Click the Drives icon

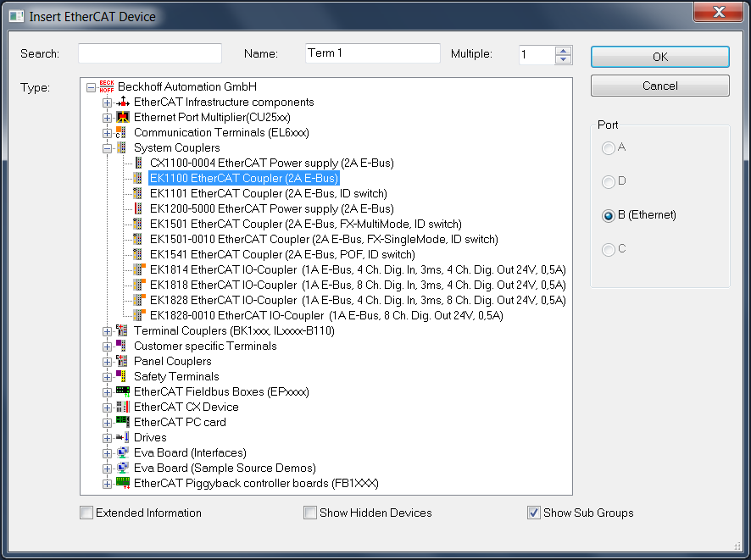123,437
